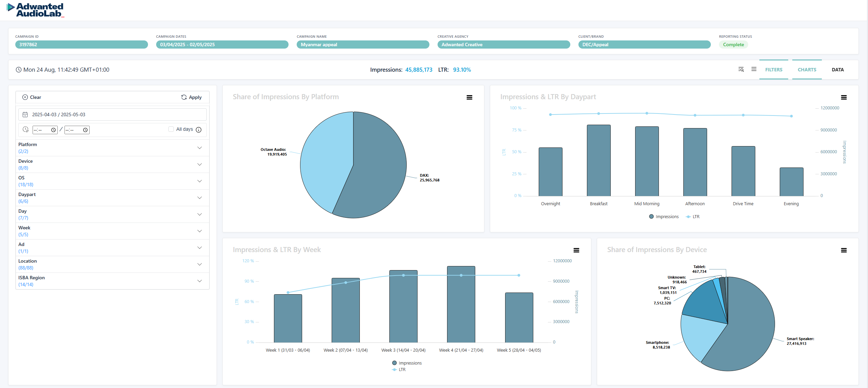Toggle LTR series in Daypart legend
Screen dimensions: 868x388
[693, 217]
